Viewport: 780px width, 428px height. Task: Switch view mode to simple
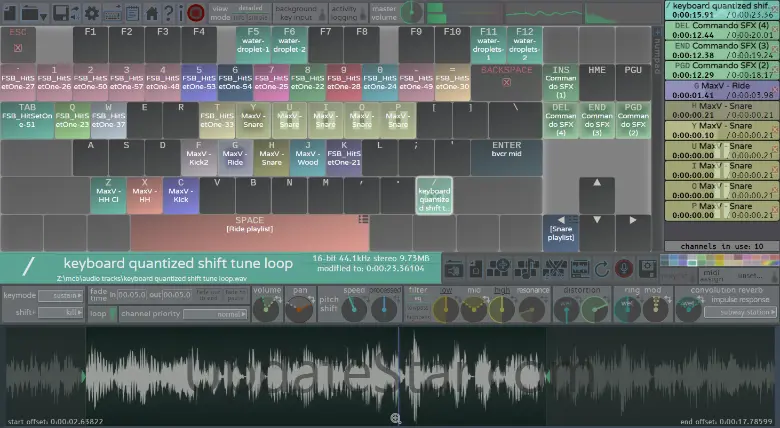(x=257, y=18)
